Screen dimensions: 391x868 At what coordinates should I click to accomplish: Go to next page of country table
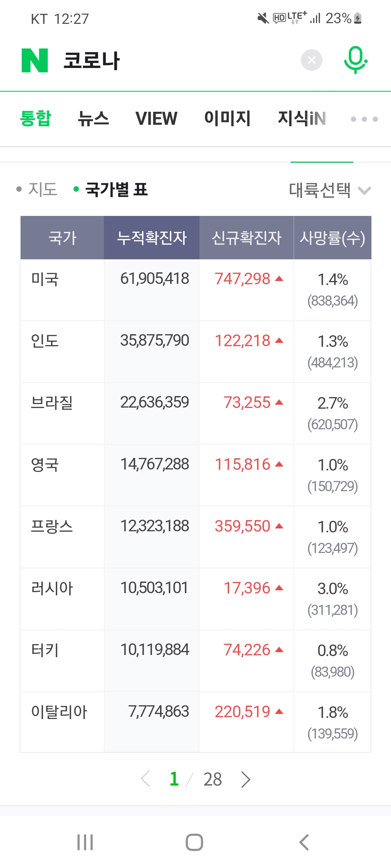pos(246,779)
